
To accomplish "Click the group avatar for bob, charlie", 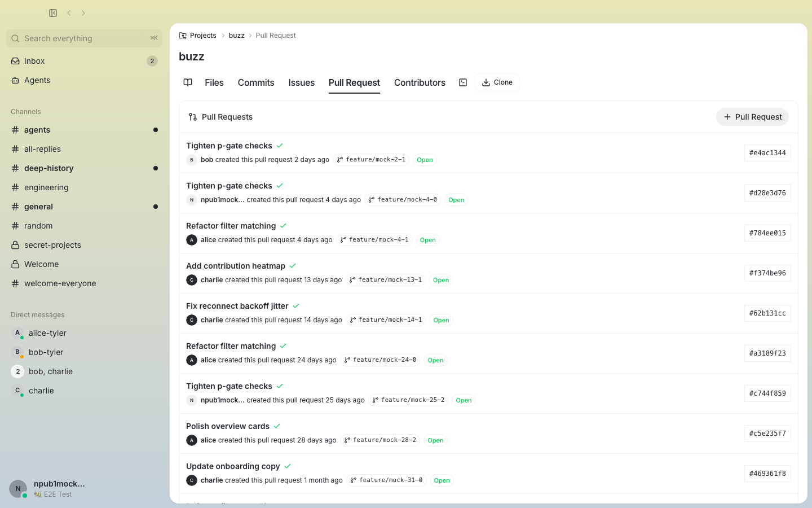I will coord(17,371).
